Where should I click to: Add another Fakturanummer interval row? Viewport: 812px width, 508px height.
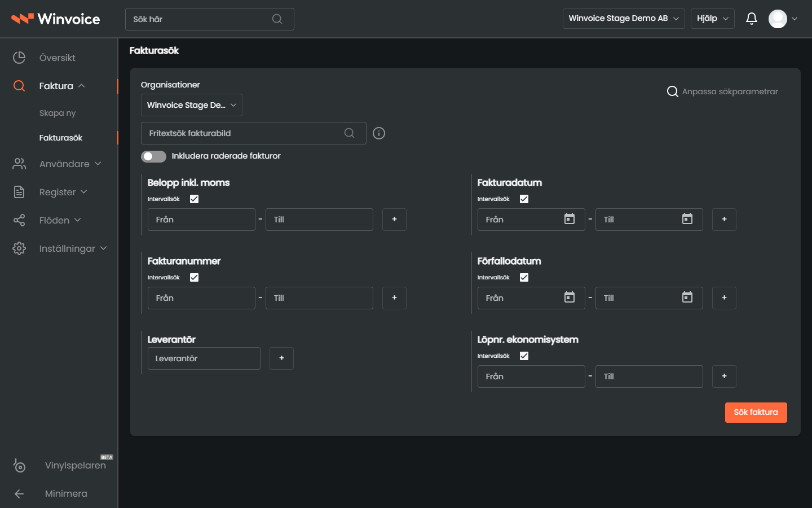394,298
